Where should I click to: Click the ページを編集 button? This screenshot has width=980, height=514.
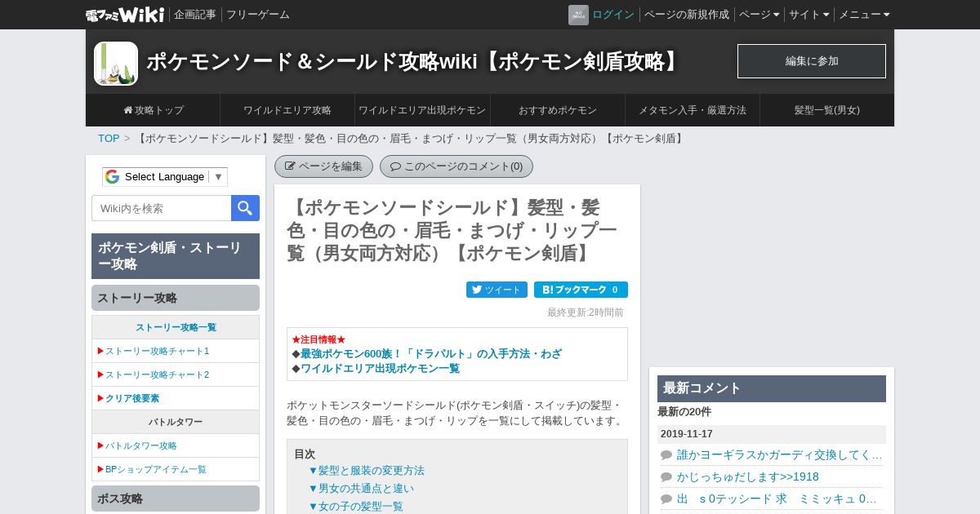[x=323, y=166]
